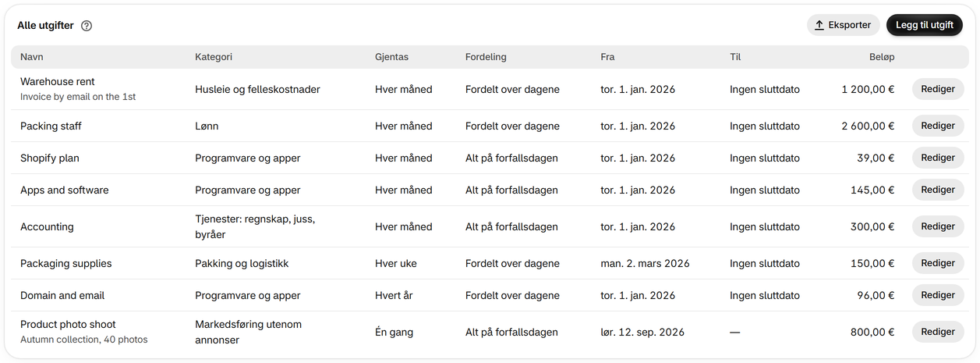
Task: Open Rediger for Packaging supplies
Action: pos(938,263)
